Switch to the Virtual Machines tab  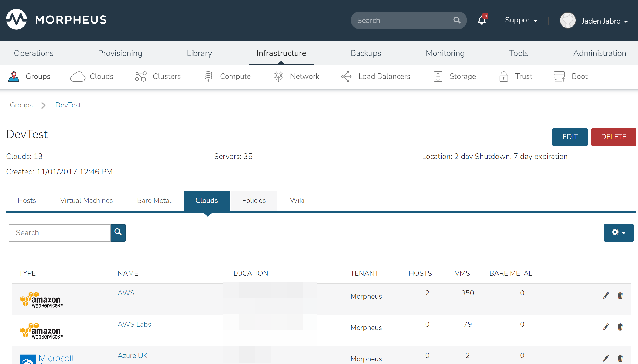(x=86, y=201)
